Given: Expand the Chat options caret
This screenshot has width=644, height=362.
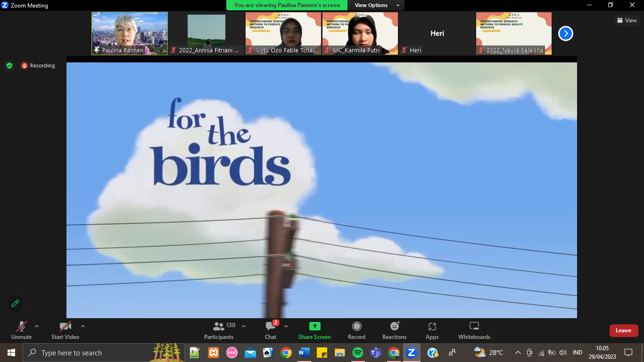Looking at the screenshot, I should (x=286, y=326).
